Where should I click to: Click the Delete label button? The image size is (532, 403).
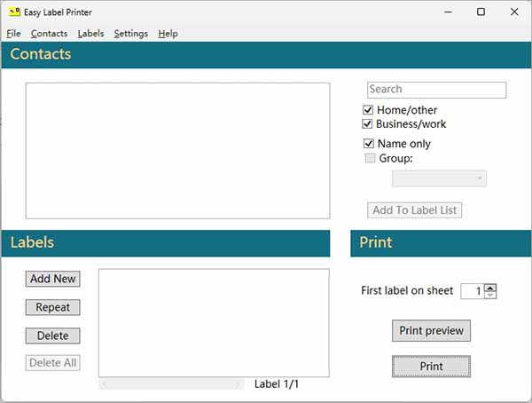click(52, 336)
